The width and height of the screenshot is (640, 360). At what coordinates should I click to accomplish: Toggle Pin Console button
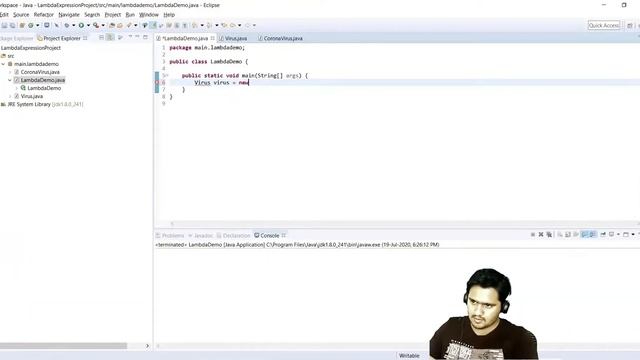603,234
